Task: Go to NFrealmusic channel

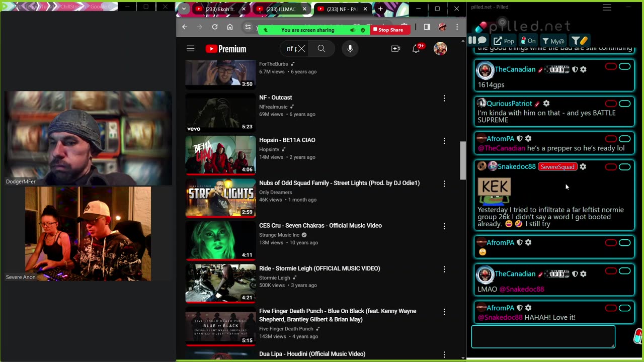Action: 273,107
